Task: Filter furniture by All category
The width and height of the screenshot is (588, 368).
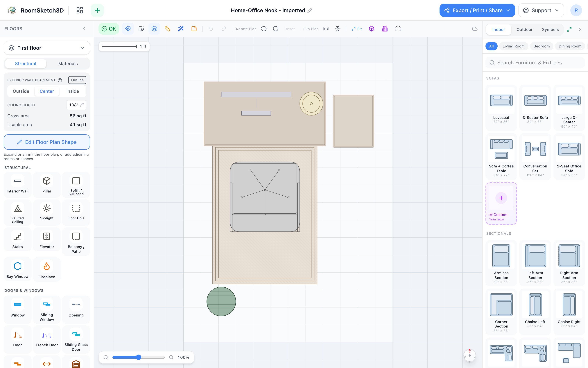Action: [491, 46]
